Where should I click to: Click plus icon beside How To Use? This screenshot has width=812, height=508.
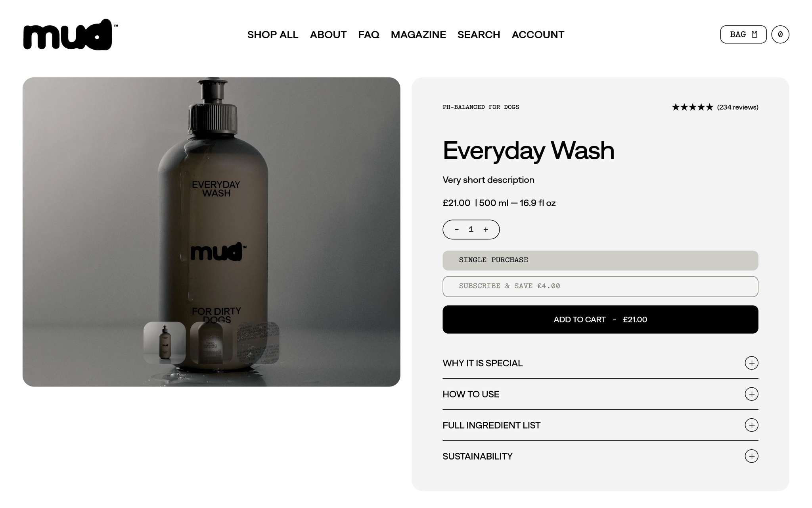click(751, 394)
